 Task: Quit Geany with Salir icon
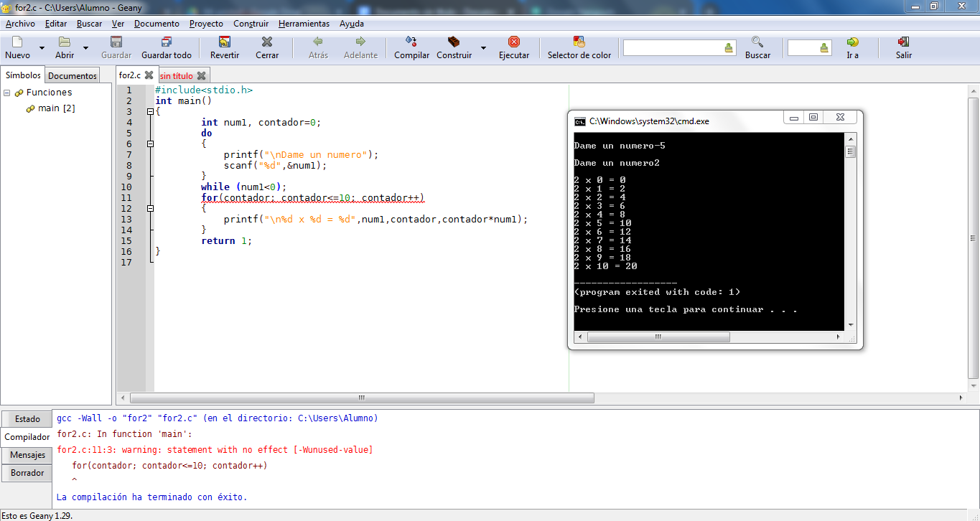coord(904,42)
